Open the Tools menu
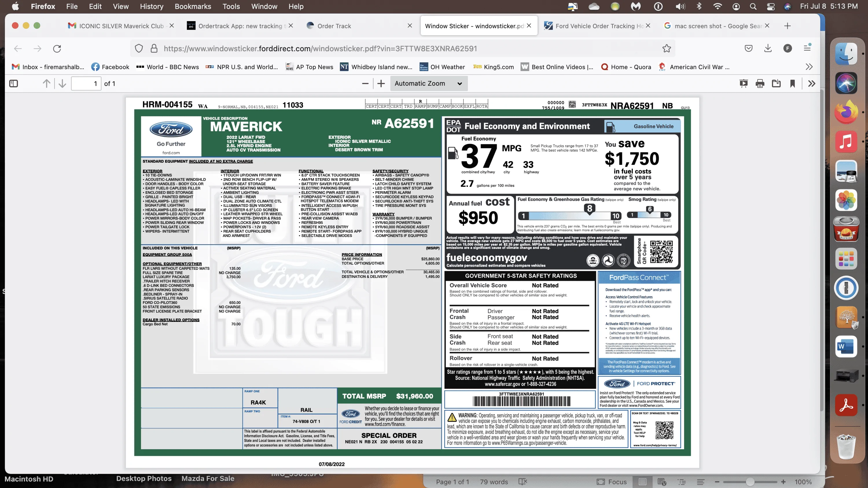868x488 pixels. pyautogui.click(x=231, y=6)
